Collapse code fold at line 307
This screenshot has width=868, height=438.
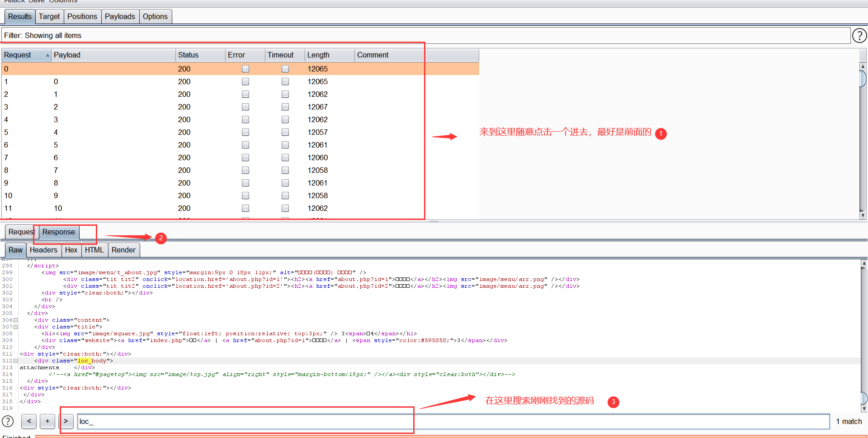(15, 327)
